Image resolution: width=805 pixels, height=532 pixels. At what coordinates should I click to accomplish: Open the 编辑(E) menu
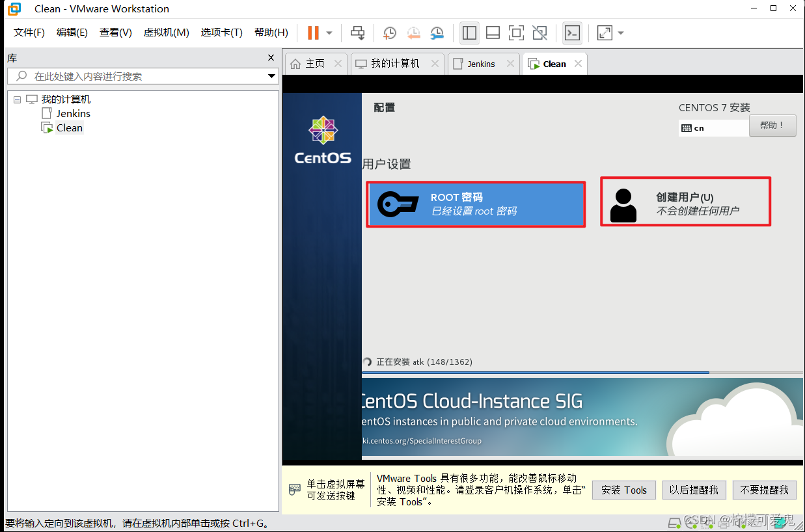(72, 33)
